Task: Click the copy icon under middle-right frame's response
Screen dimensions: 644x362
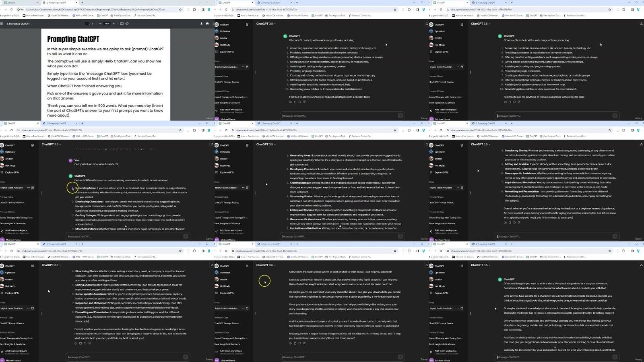Action: coord(510,222)
